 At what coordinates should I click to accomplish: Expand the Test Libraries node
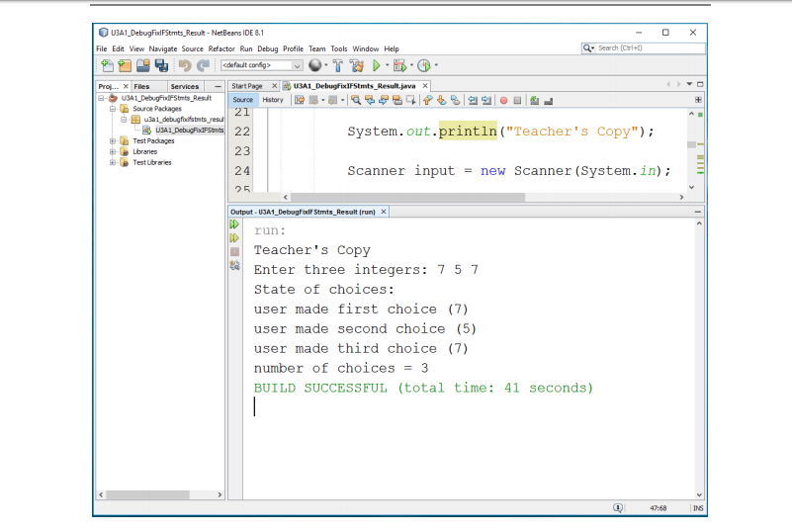[113, 162]
